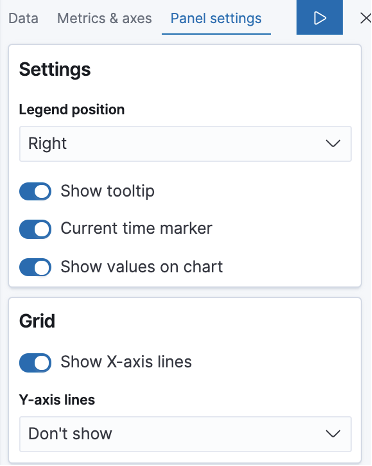Switch to the Data tab
Image resolution: width=372 pixels, height=466 pixels.
tap(23, 18)
